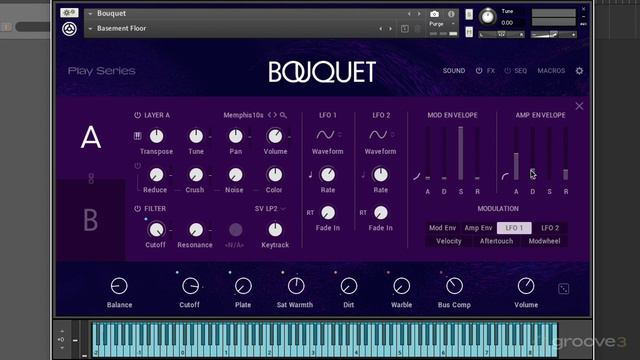Screen dimensions: 640x360
Task: Click the Mod Envelope curve icon
Action: click(416, 176)
